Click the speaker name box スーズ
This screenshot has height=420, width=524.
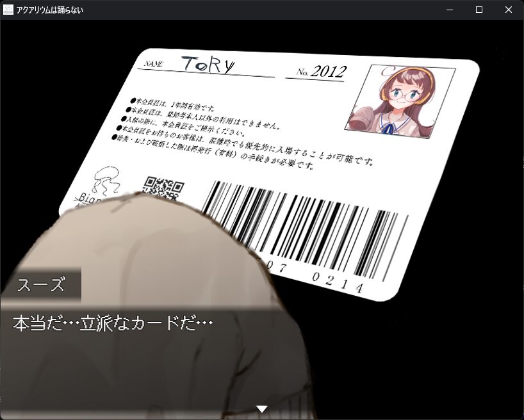pos(40,285)
